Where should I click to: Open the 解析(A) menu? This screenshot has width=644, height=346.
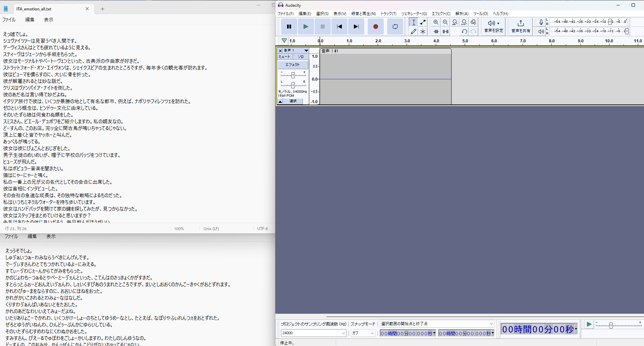pyautogui.click(x=462, y=14)
